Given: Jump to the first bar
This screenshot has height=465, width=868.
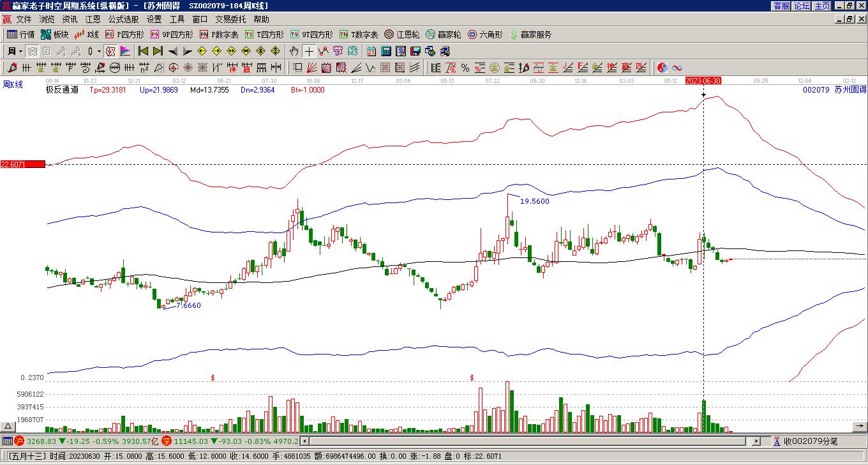Looking at the screenshot, I should click(x=143, y=51).
